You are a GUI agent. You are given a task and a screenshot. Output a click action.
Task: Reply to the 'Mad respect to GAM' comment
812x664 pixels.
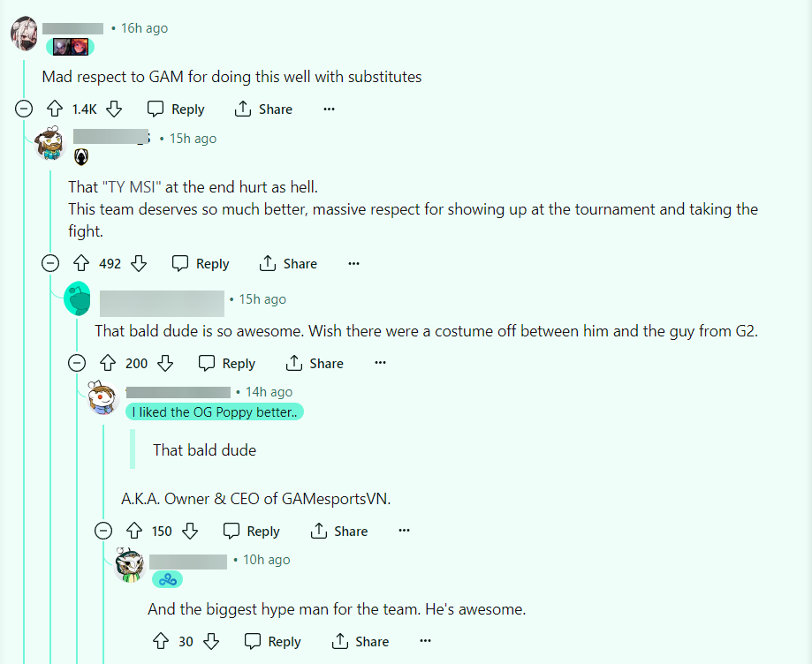[x=176, y=109]
